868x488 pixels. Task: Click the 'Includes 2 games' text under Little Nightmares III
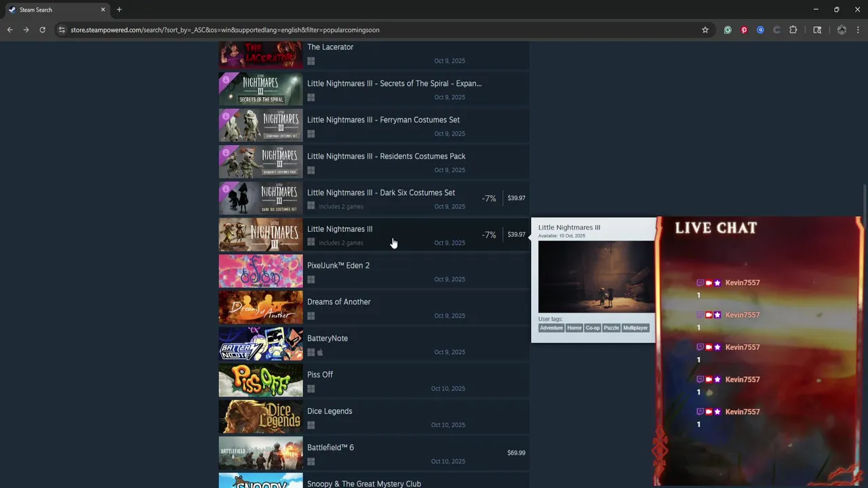pyautogui.click(x=341, y=243)
